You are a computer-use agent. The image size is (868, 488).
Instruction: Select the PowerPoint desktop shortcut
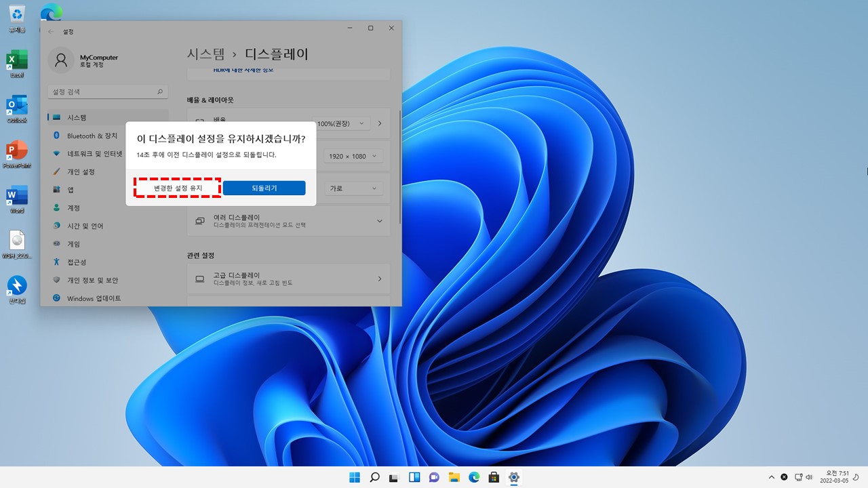coord(17,154)
